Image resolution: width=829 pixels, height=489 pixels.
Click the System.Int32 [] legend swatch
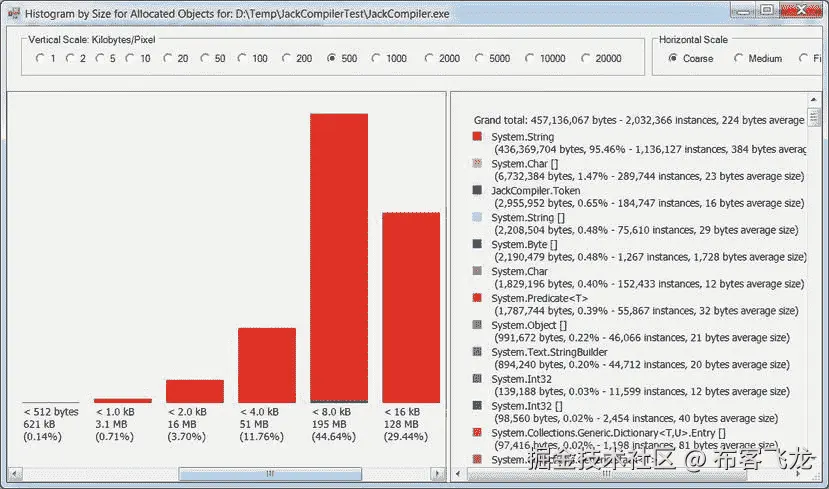click(x=477, y=405)
